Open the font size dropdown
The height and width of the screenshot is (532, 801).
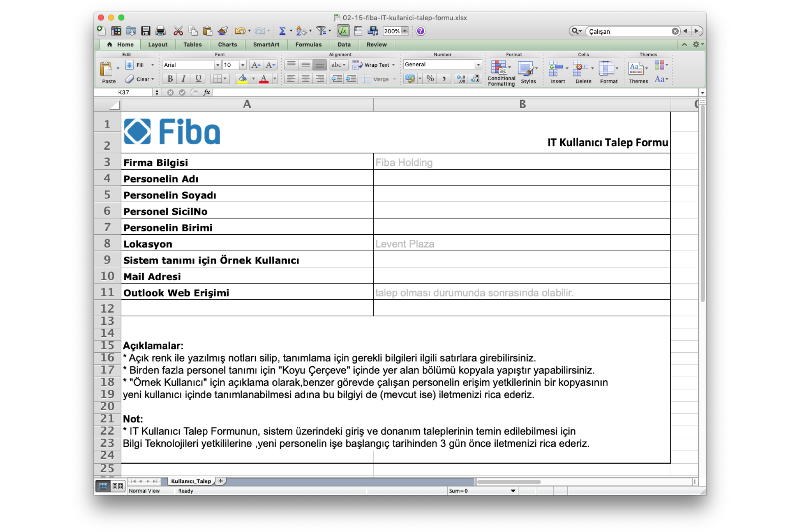(x=242, y=65)
